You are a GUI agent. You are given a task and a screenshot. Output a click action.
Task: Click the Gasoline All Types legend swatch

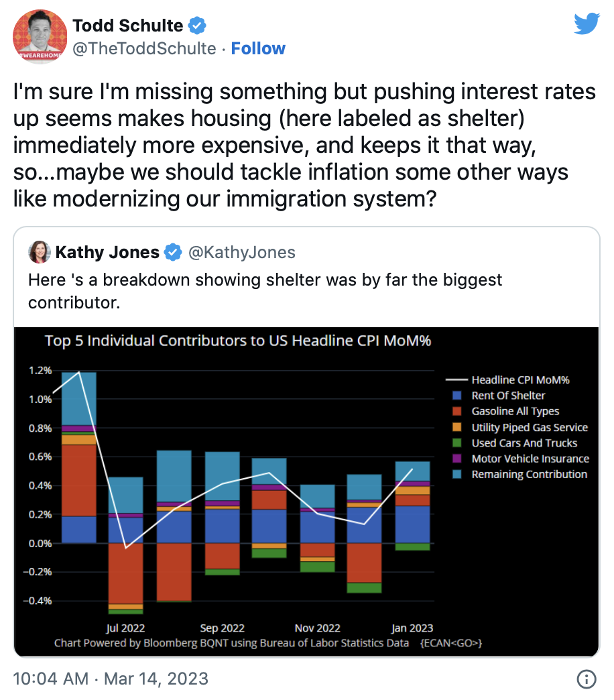tap(458, 411)
